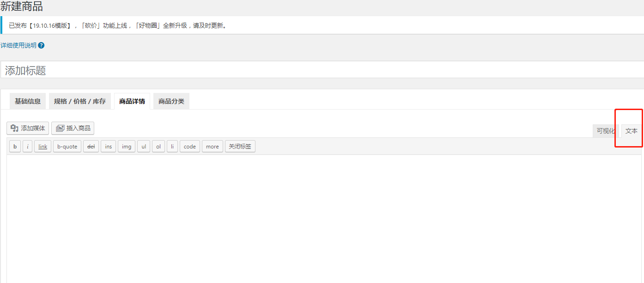Screen dimensions: 644x283
Task: Click the bold b quicktag button
Action: pos(15,147)
